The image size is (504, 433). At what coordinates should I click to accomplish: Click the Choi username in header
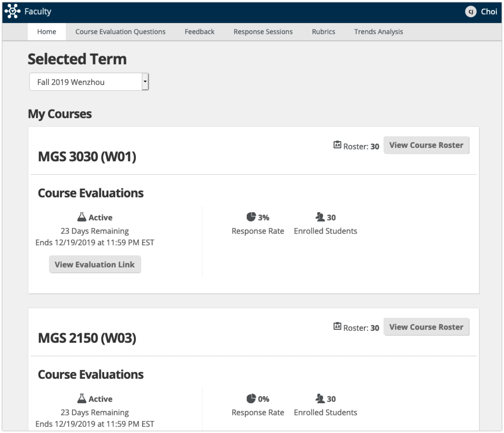(489, 12)
